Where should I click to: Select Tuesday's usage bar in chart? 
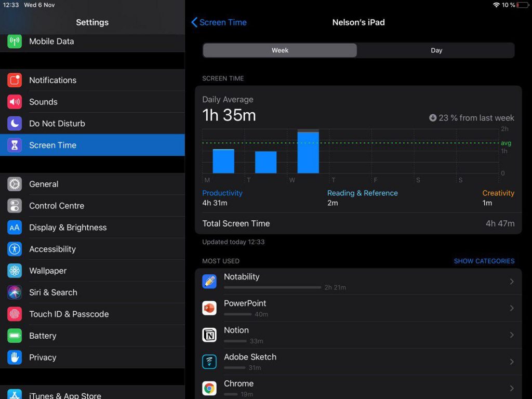[x=265, y=162]
